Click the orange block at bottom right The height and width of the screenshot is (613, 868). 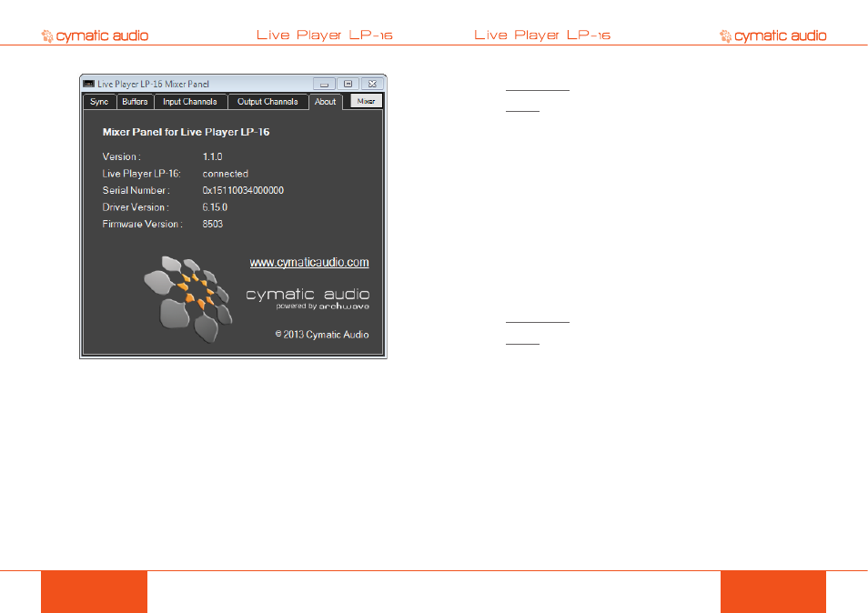pyautogui.click(x=773, y=592)
